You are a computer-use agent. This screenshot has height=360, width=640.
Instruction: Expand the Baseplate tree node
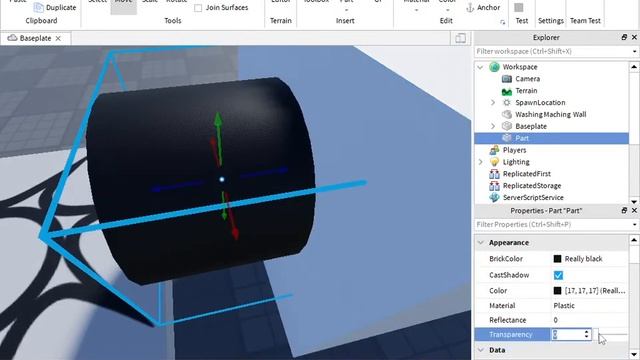(493, 126)
